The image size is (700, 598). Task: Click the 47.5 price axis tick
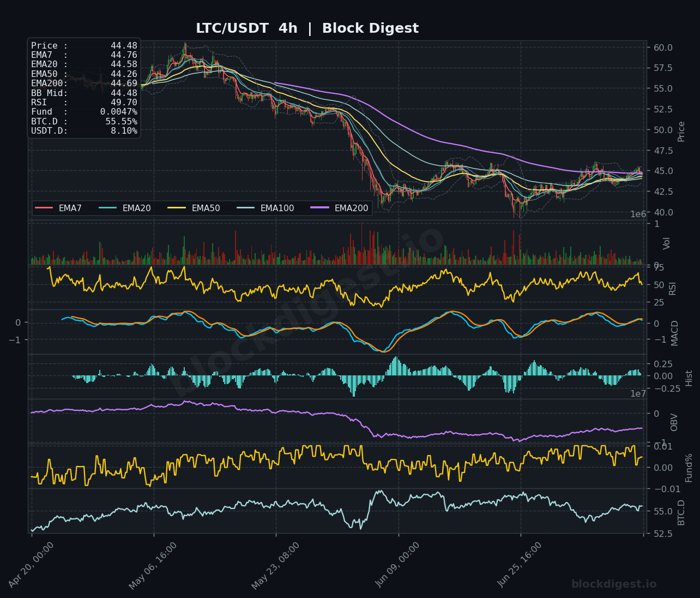662,151
